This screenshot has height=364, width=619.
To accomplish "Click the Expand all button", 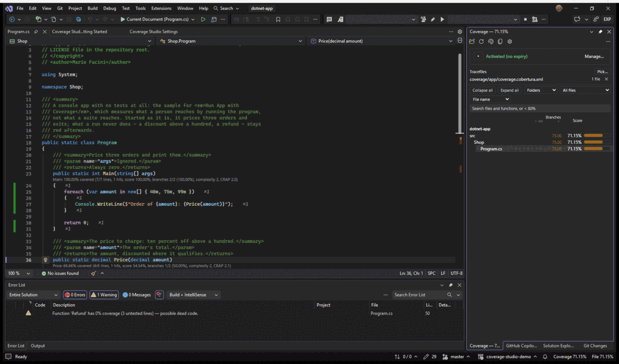I will (x=510, y=90).
